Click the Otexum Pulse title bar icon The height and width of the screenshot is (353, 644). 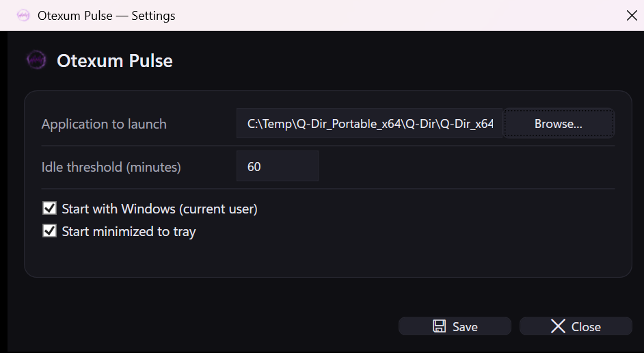pyautogui.click(x=23, y=15)
